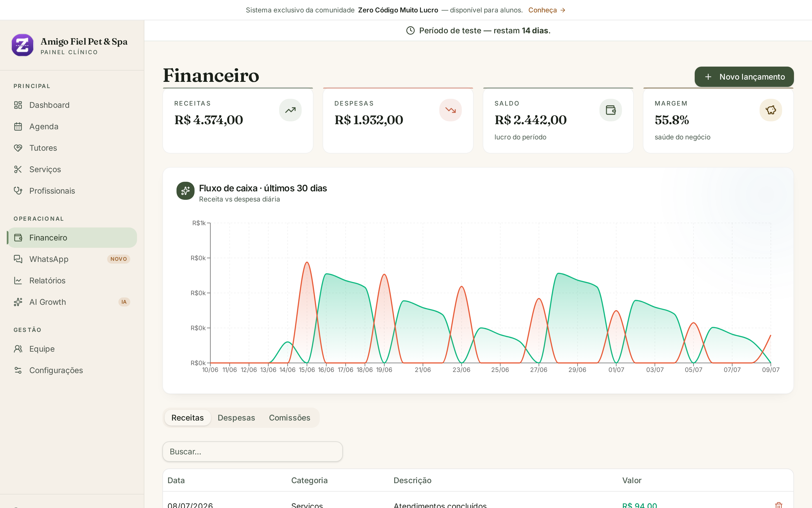
Task: Click the Dashboard grid icon in the sidebar
Action: tap(18, 105)
